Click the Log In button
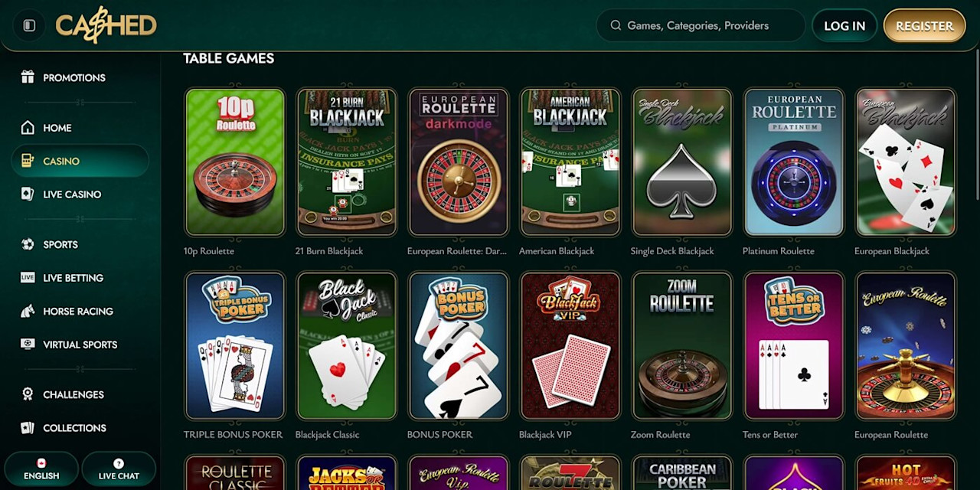Image resolution: width=980 pixels, height=490 pixels. tap(844, 25)
